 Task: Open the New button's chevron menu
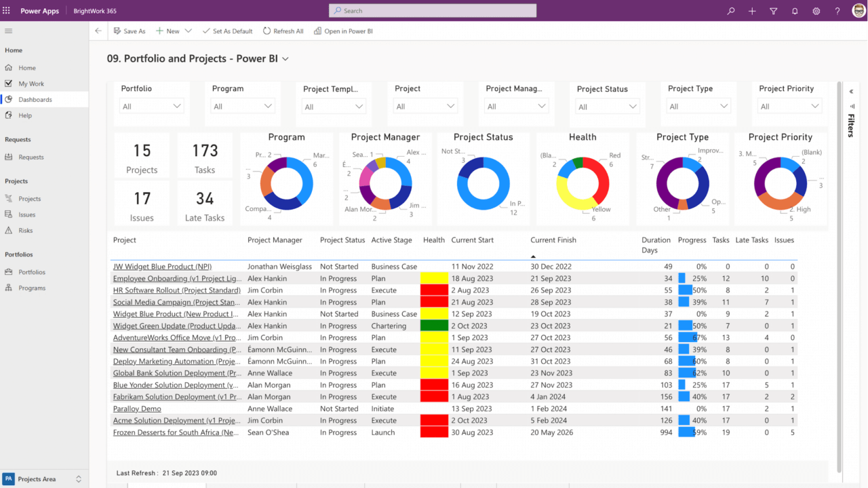click(x=186, y=31)
